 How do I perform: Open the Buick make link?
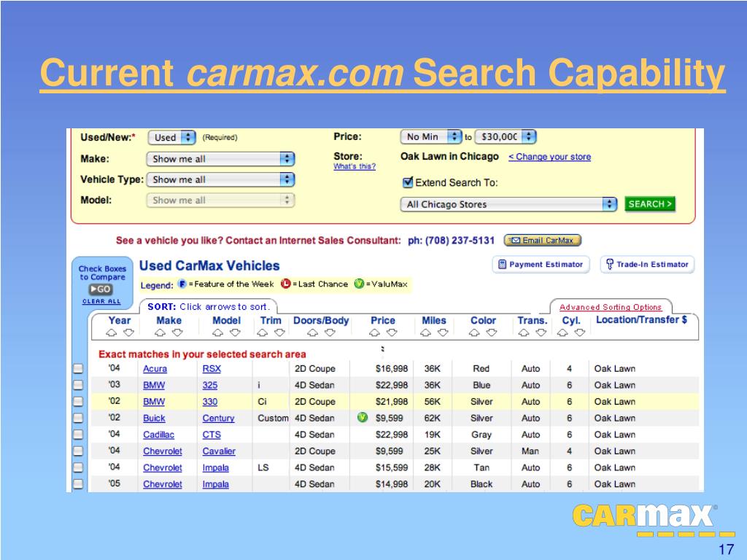(x=154, y=418)
